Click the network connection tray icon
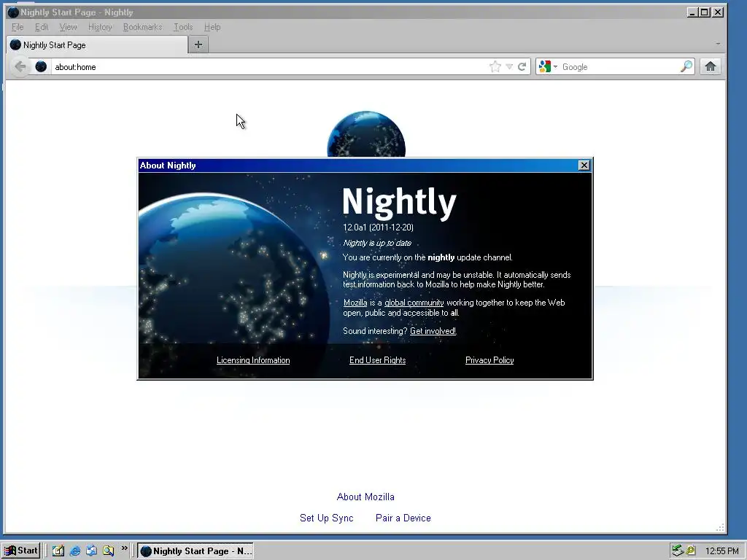Image resolution: width=747 pixels, height=560 pixels. click(x=677, y=551)
